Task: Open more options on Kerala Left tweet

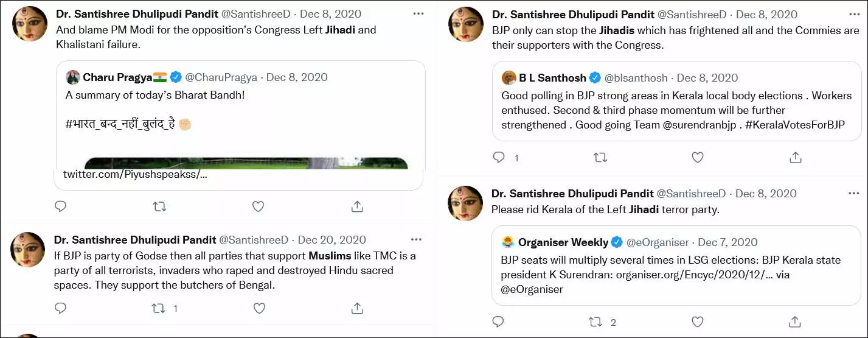Action: (853, 194)
